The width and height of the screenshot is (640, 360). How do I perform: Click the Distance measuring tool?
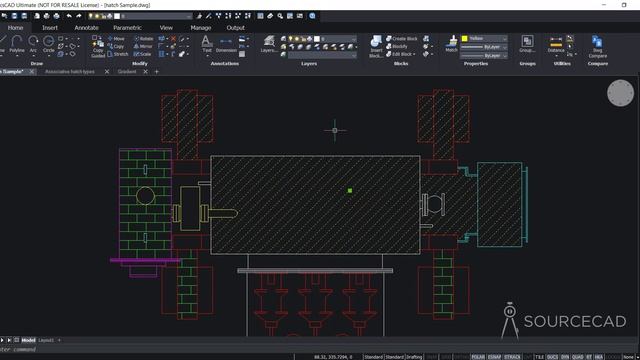(556, 44)
